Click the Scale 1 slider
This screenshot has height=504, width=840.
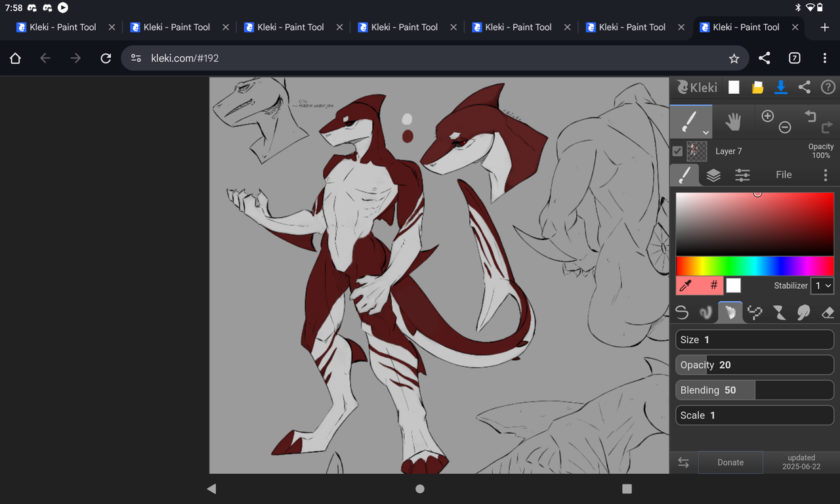pyautogui.click(x=755, y=415)
